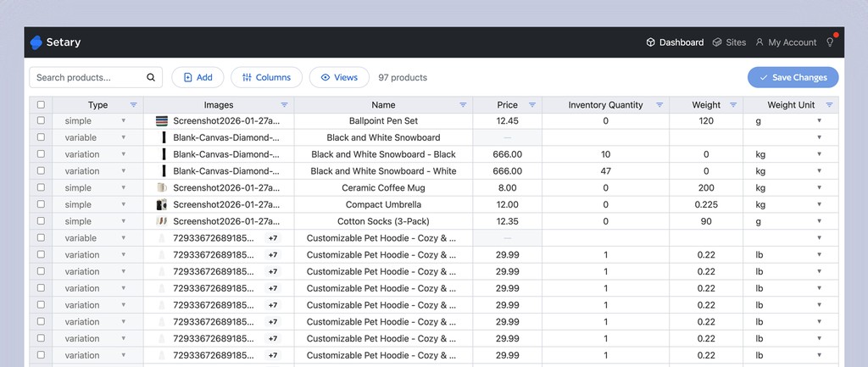Check the Compact Umbrella row checkbox
Viewport: 868px width, 367px height.
pos(41,203)
